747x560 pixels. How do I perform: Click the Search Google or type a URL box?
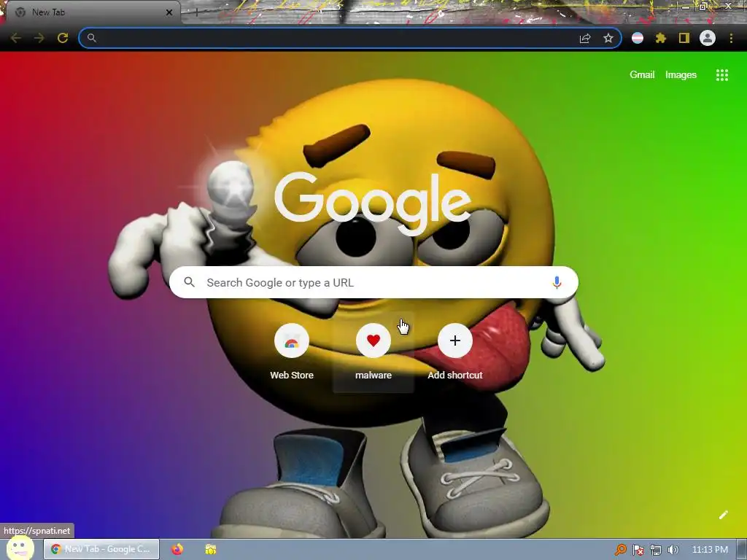(x=373, y=282)
